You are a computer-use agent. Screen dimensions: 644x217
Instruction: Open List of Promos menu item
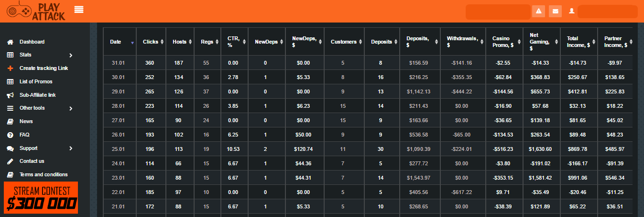tap(36, 82)
